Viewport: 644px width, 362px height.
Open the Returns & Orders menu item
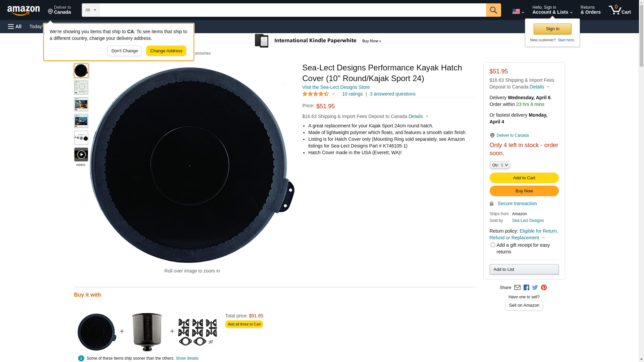pyautogui.click(x=590, y=10)
